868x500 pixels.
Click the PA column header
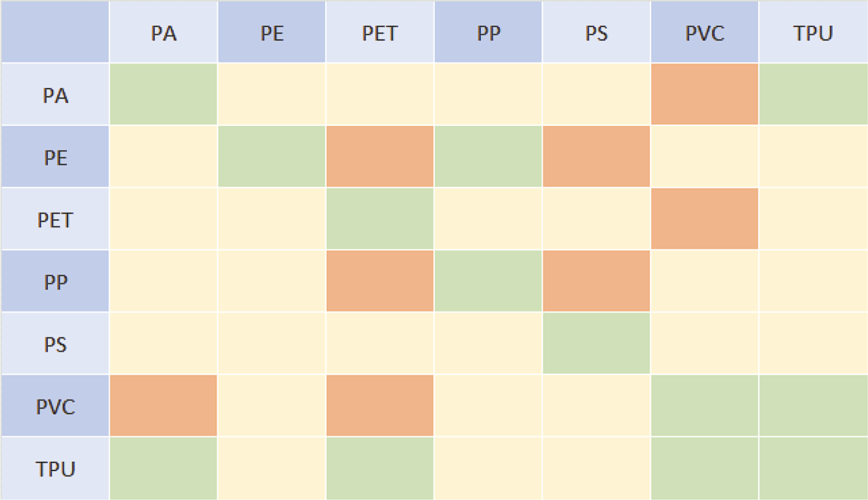pos(163,32)
